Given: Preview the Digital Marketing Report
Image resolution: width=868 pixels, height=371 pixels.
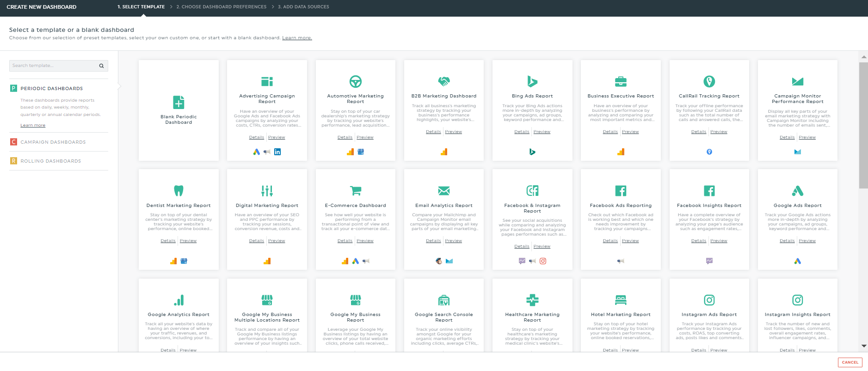Looking at the screenshot, I should point(277,241).
